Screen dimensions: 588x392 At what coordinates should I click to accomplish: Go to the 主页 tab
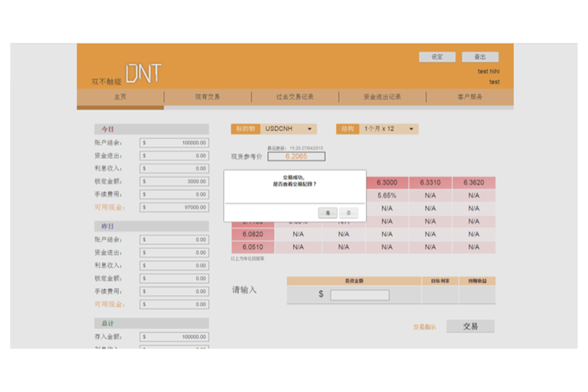[x=121, y=97]
